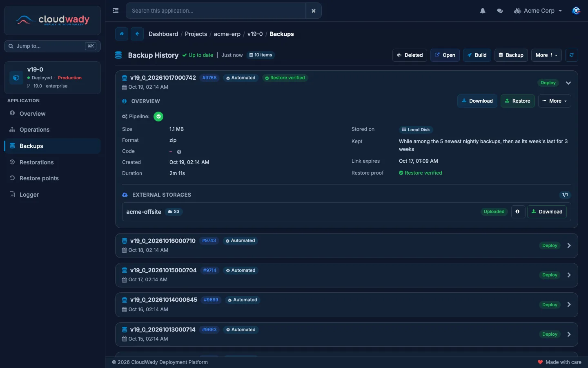
Task: Toggle Deleted backups visibility
Action: click(x=410, y=55)
